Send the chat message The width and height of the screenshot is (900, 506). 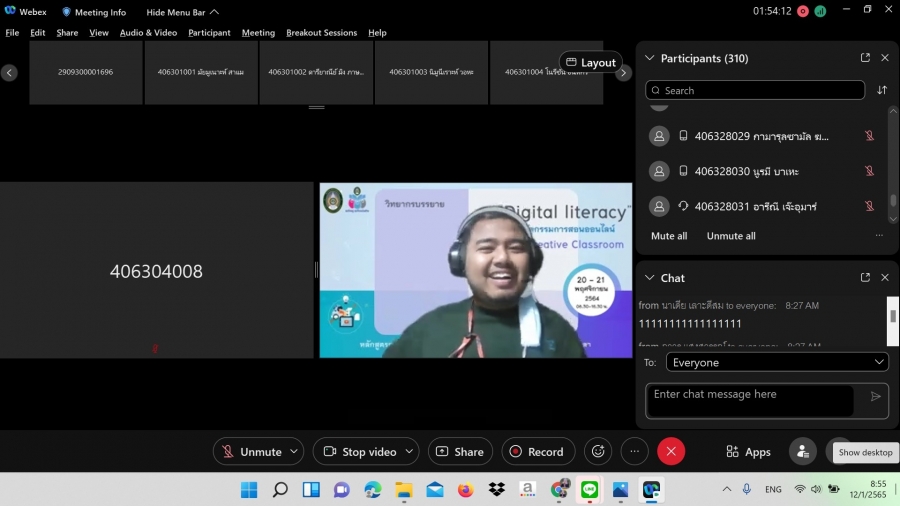click(x=876, y=397)
